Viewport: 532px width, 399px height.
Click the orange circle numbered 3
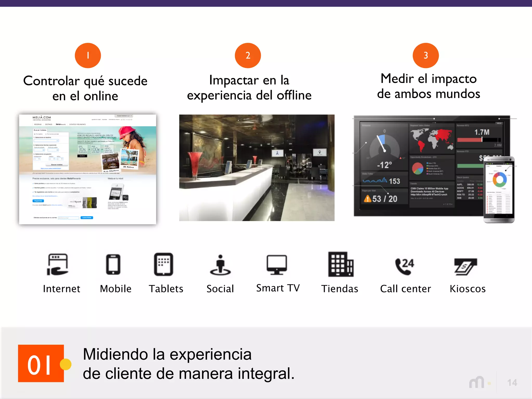426,55
